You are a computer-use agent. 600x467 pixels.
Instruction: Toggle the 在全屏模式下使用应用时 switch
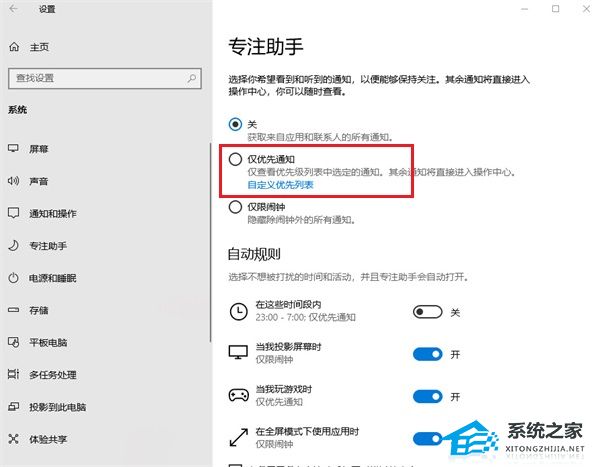point(427,439)
